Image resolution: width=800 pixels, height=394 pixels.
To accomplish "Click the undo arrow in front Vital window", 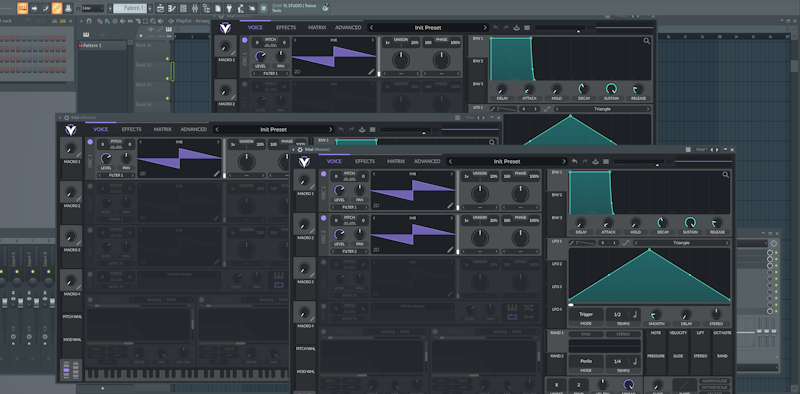I will click(x=574, y=161).
